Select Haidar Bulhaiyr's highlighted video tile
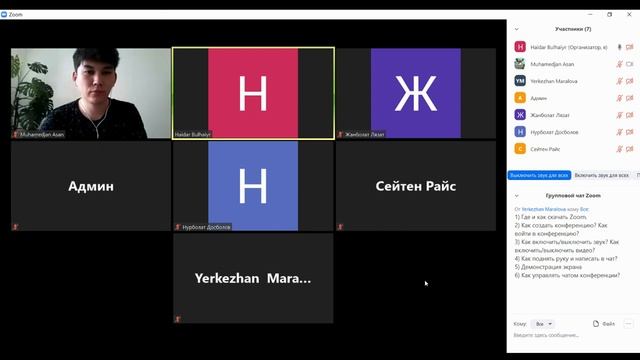This screenshot has width=640, height=360. pos(253,93)
